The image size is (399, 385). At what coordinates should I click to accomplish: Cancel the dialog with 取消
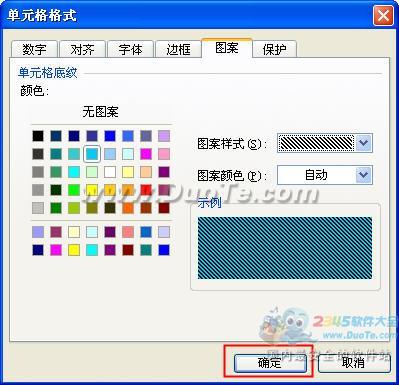click(354, 363)
